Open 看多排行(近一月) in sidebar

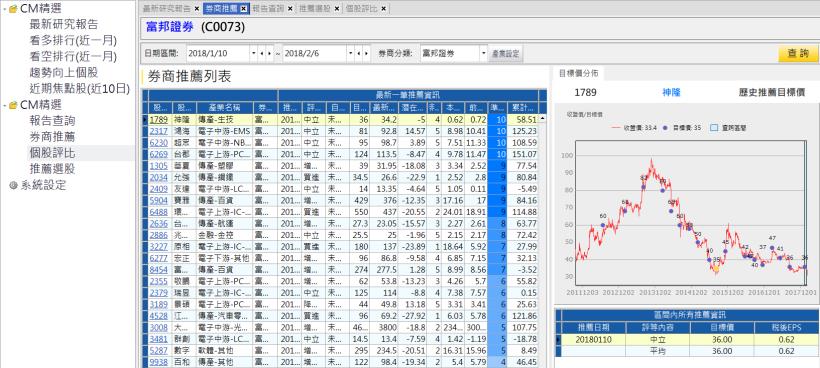73,40
